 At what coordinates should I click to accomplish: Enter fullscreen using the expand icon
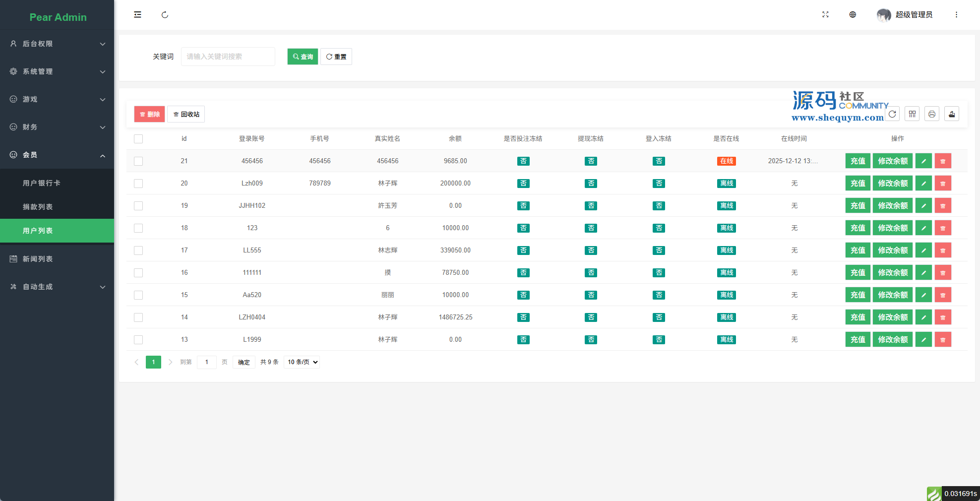pos(825,15)
